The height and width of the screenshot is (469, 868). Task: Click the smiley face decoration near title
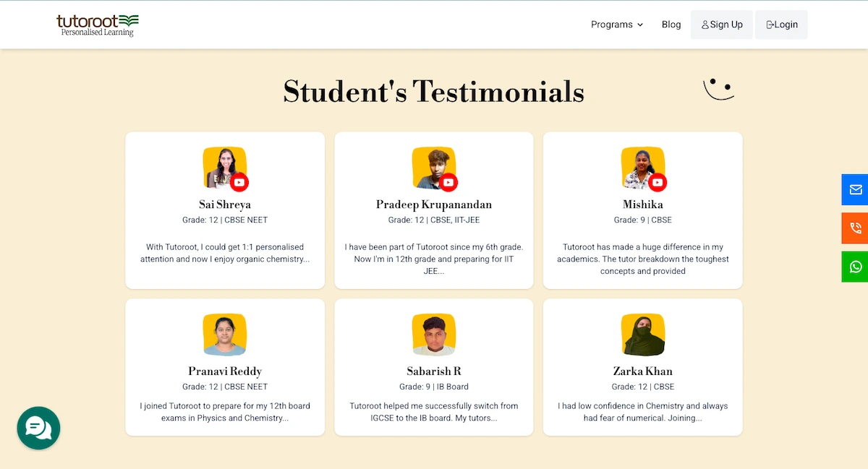pos(718,89)
